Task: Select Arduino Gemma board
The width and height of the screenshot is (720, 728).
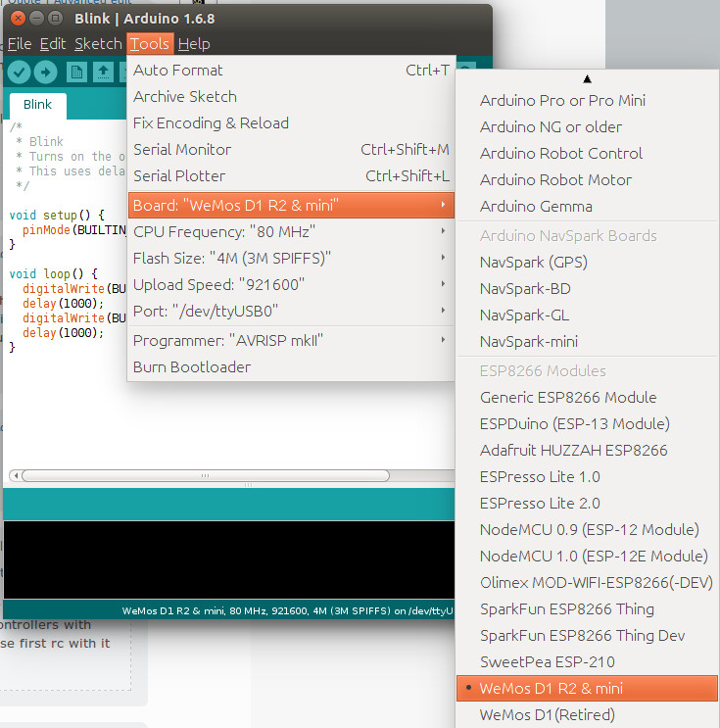Action: [587, 206]
